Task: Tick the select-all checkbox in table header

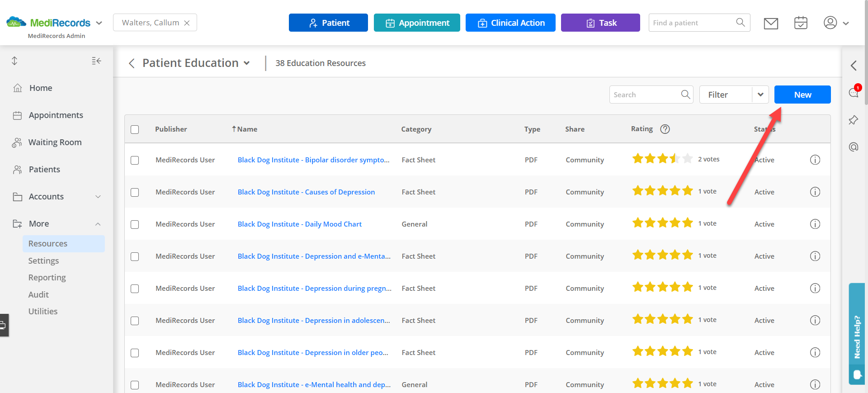Action: 135,129
